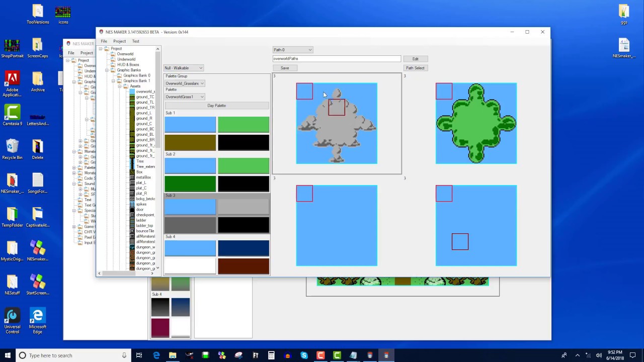This screenshot has width=644, height=362.
Task: Open the Null - Walkable dropdown
Action: 184,68
